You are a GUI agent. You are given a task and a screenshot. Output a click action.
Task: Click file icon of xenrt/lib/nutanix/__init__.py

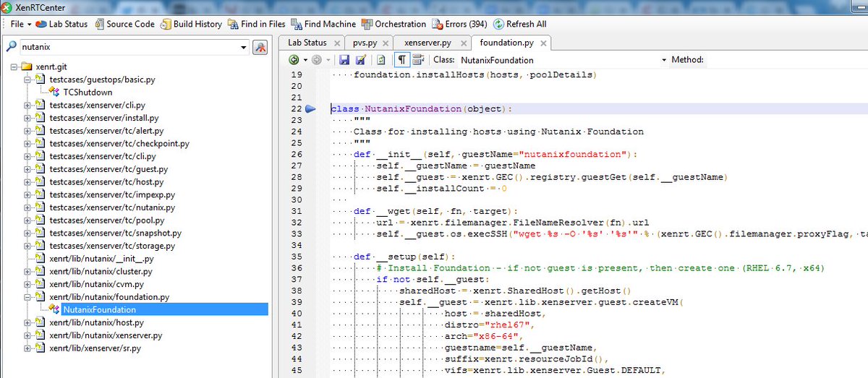pyautogui.click(x=41, y=258)
